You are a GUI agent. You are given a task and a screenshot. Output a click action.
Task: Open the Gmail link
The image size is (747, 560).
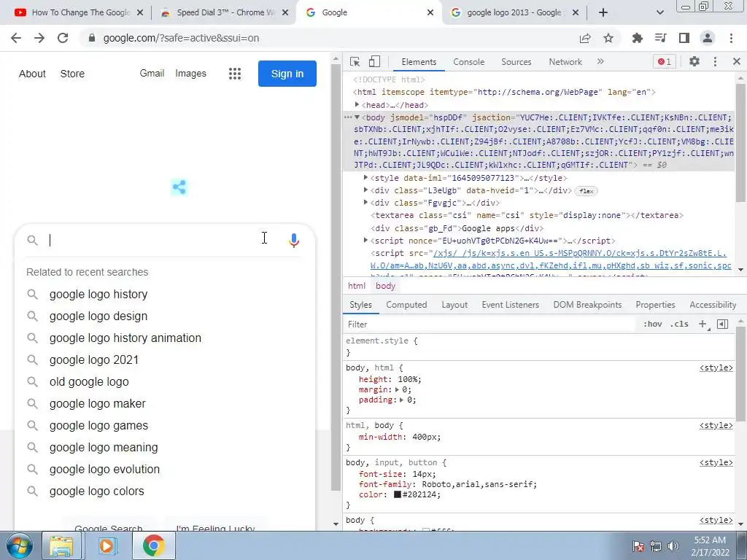tap(152, 74)
